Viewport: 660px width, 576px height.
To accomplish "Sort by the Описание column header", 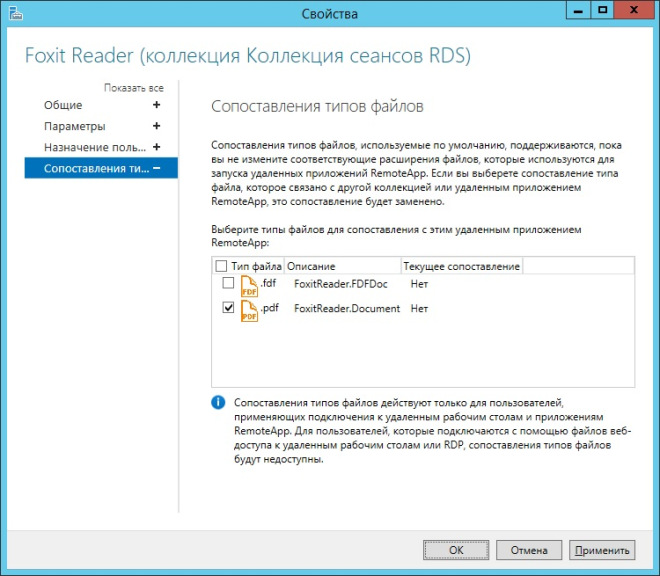I will (x=312, y=267).
